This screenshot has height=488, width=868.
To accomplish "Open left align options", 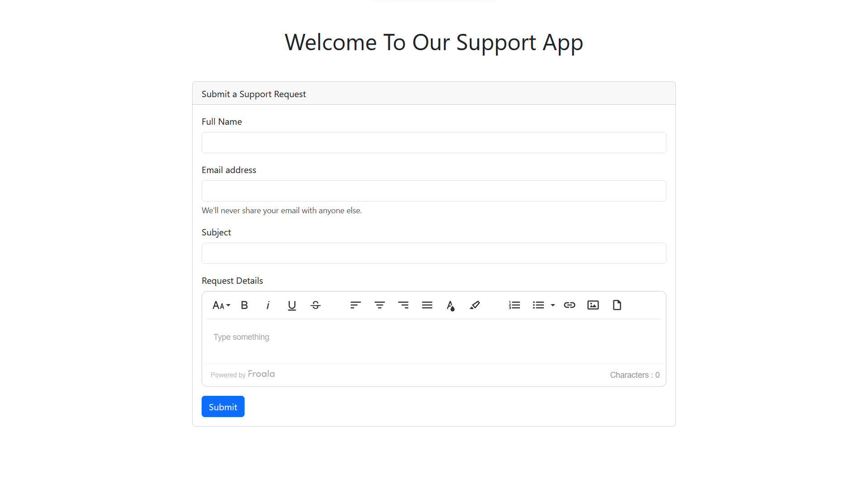I will [x=355, y=305].
